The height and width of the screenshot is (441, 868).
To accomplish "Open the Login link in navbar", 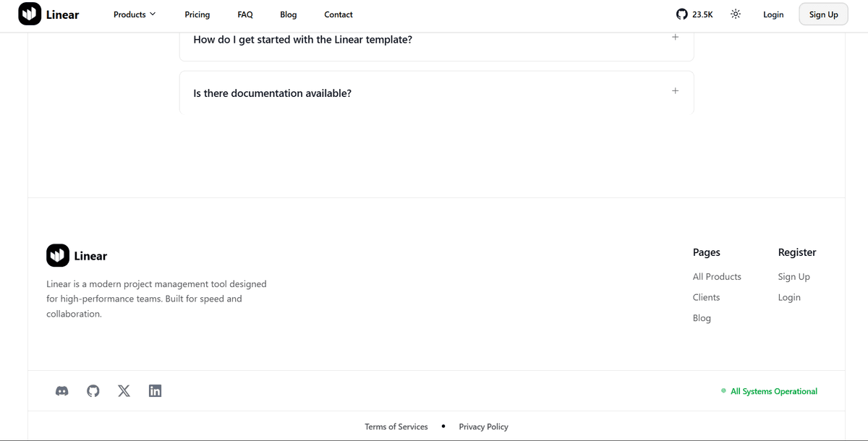I will point(773,14).
